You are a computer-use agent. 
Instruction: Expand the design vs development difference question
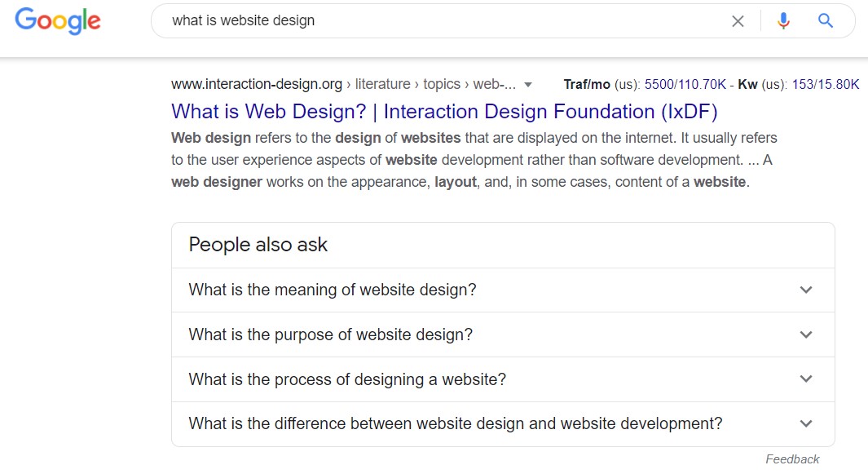(x=503, y=424)
